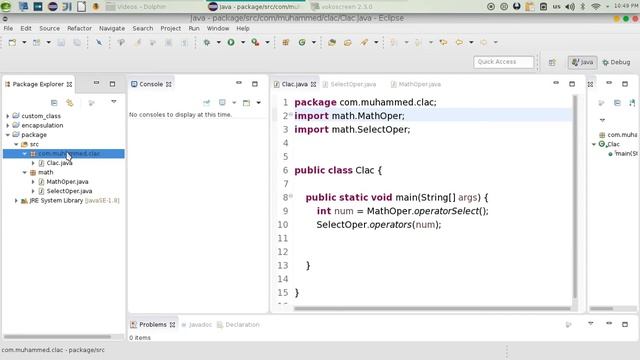
Task: Minimize the Package Explorer view
Action: tap(96, 83)
